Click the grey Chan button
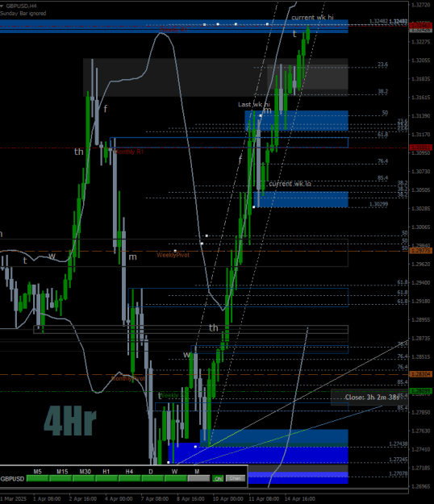The height and width of the screenshot is (504, 434). point(236,478)
